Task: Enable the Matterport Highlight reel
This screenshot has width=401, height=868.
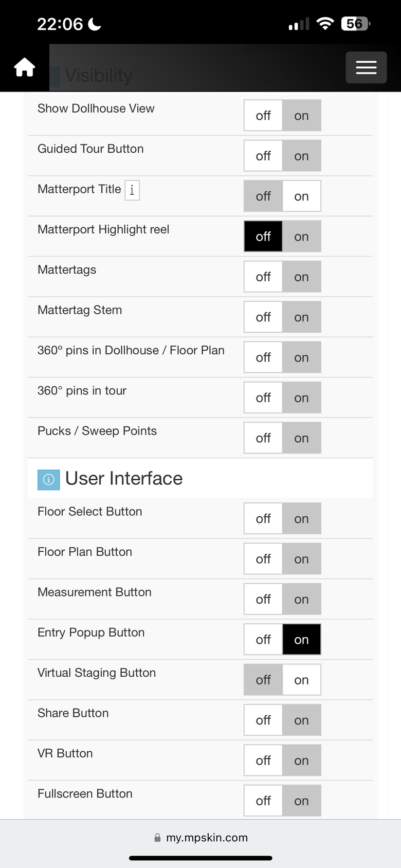Action: click(x=302, y=237)
